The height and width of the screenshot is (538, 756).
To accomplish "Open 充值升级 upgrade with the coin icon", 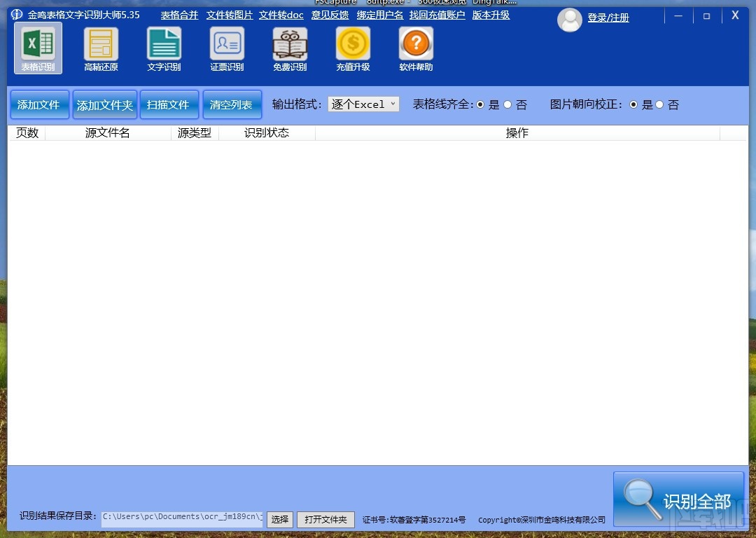I will point(353,47).
